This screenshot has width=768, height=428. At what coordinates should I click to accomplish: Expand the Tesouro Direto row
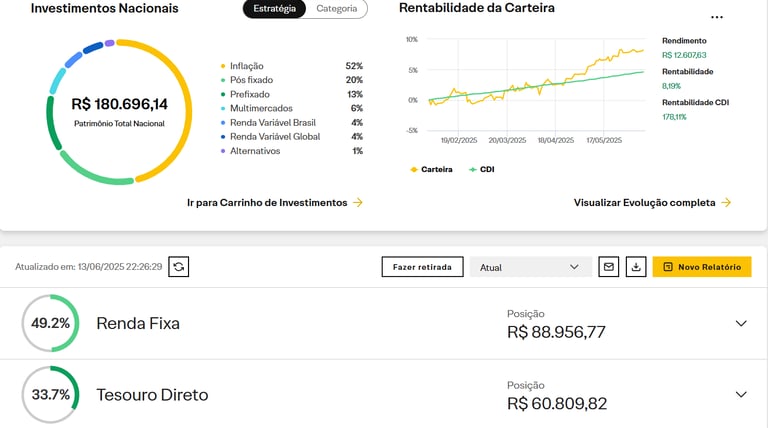(741, 394)
